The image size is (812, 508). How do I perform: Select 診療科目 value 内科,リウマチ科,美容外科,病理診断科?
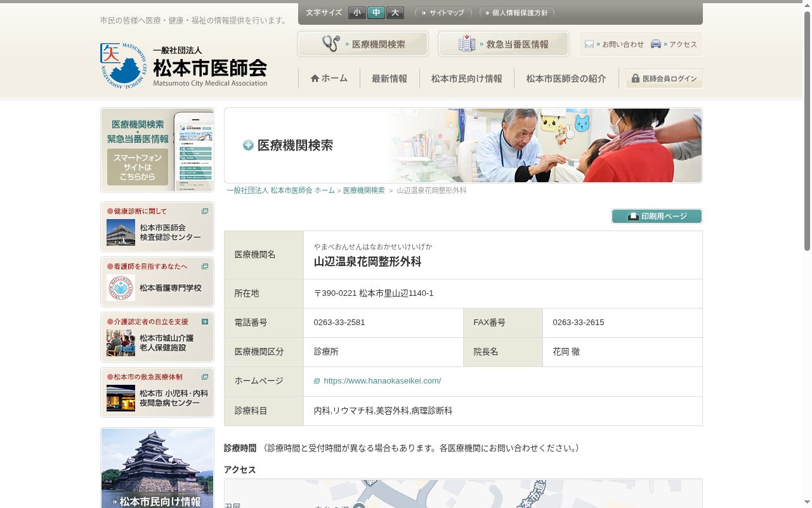383,411
